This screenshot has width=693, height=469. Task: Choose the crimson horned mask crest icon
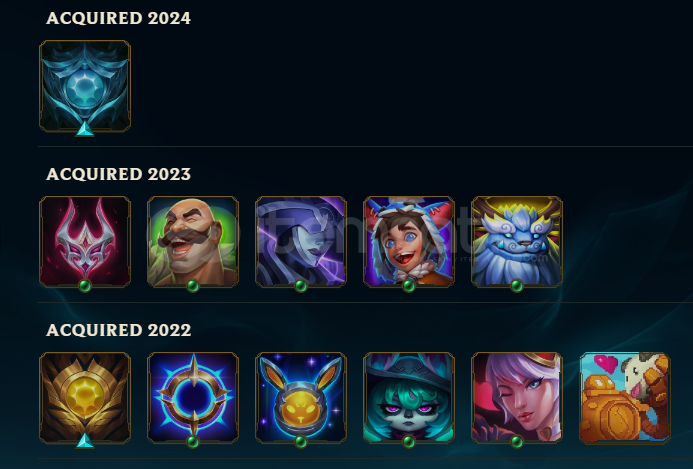click(x=85, y=242)
